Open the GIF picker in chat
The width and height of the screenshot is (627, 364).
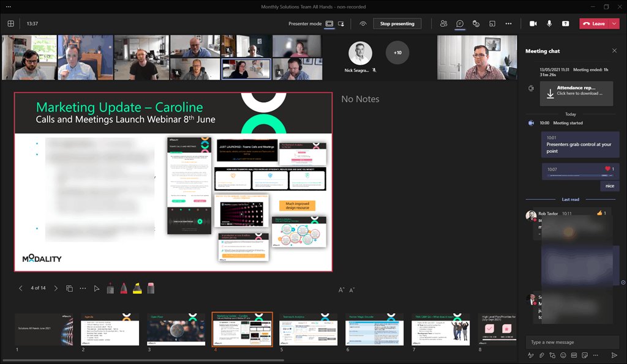(574, 355)
